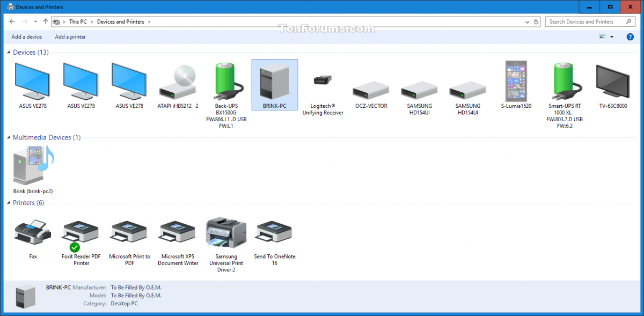Image resolution: width=644 pixels, height=316 pixels.
Task: Select the OCZ-VECTOR drive icon
Action: (370, 88)
